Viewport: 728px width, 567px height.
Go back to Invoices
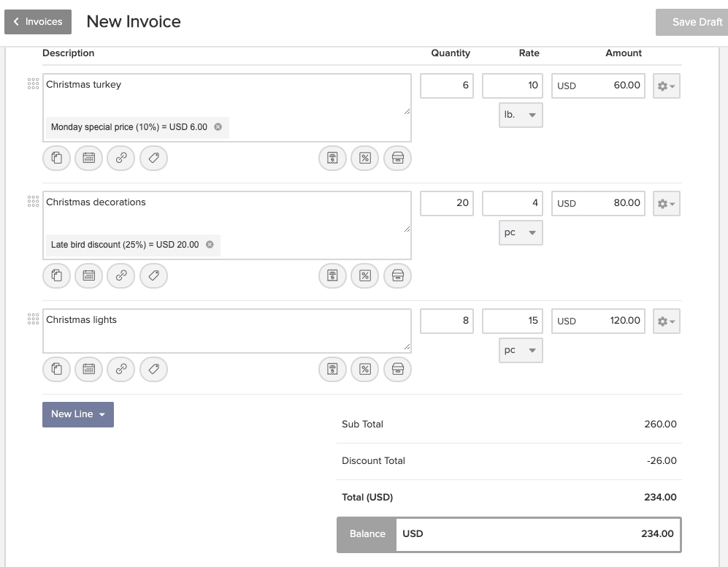tap(38, 22)
